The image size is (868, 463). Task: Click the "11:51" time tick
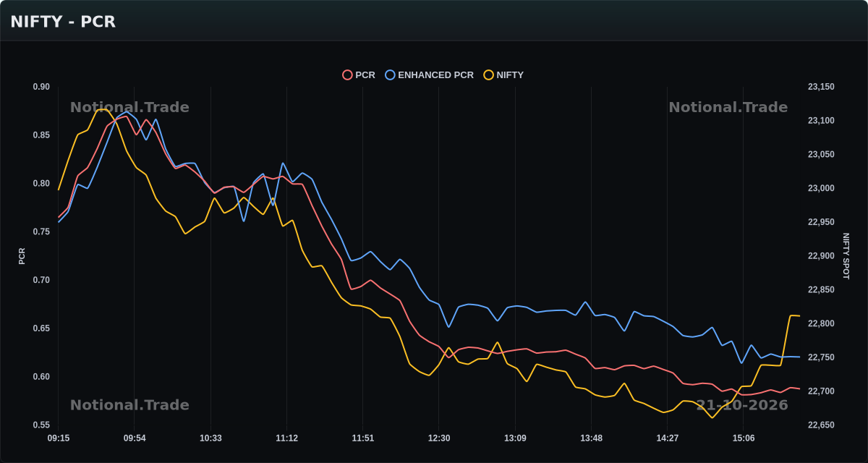pyautogui.click(x=363, y=438)
